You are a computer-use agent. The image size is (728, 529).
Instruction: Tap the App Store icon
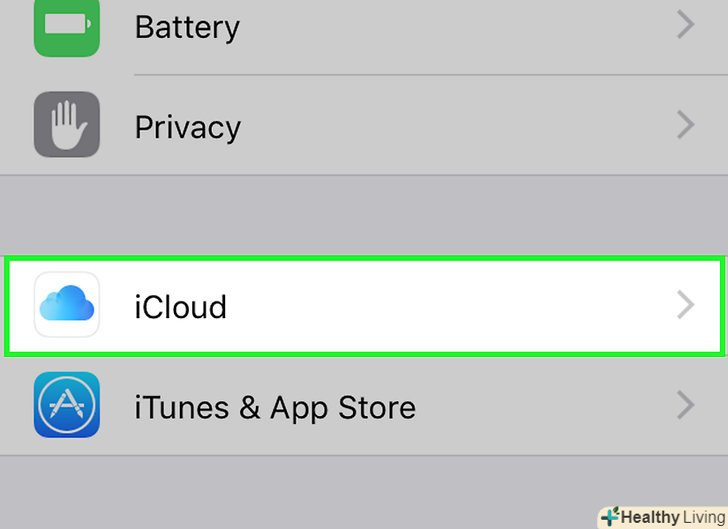point(66,405)
